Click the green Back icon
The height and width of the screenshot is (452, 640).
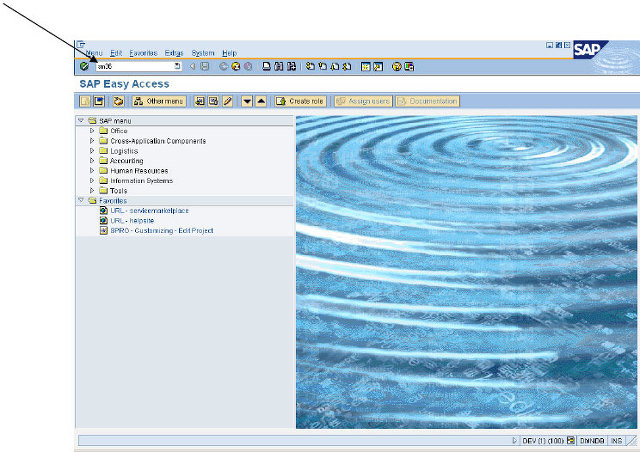[223, 66]
